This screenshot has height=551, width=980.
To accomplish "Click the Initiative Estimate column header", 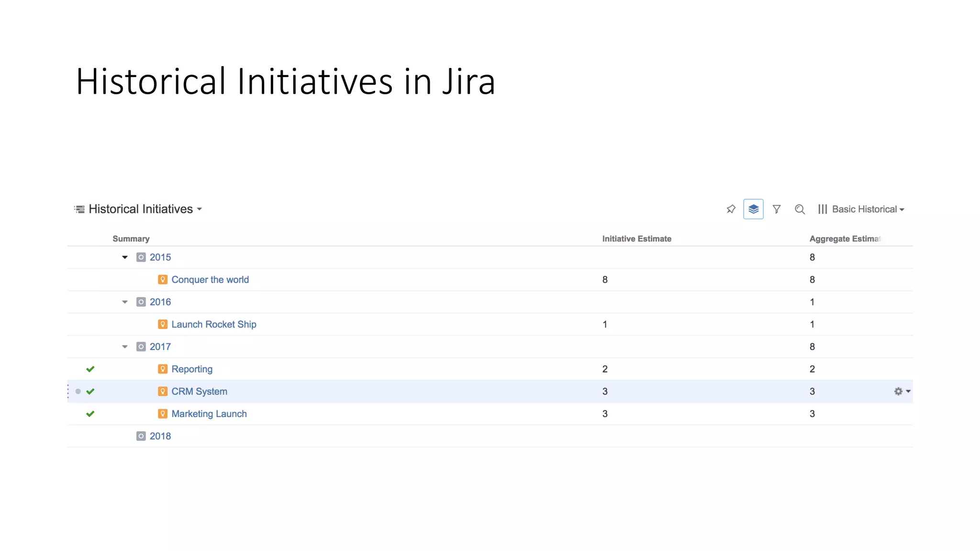I will click(636, 239).
